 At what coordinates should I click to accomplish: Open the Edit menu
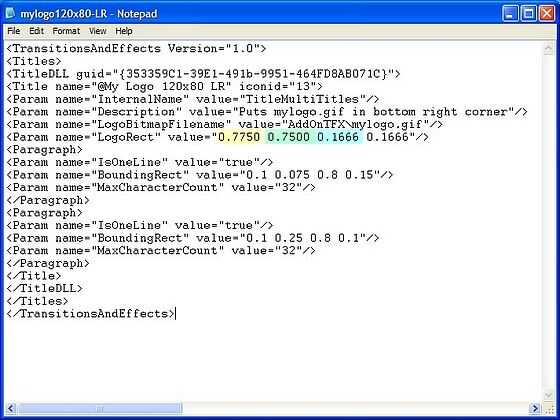(x=36, y=31)
